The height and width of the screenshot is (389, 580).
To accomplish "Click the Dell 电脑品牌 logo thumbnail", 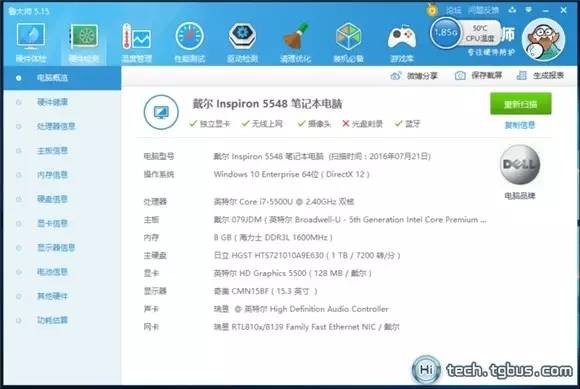I will click(x=520, y=165).
